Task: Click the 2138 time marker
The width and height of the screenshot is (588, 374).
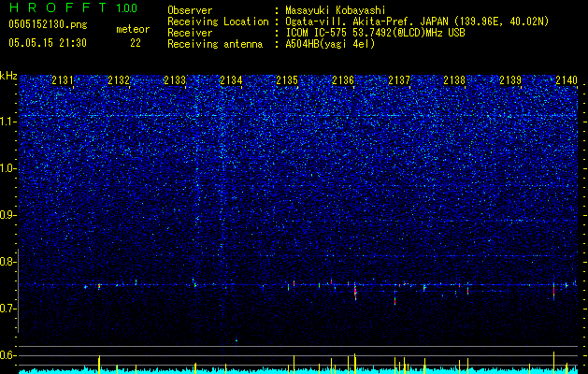Action: (454, 80)
